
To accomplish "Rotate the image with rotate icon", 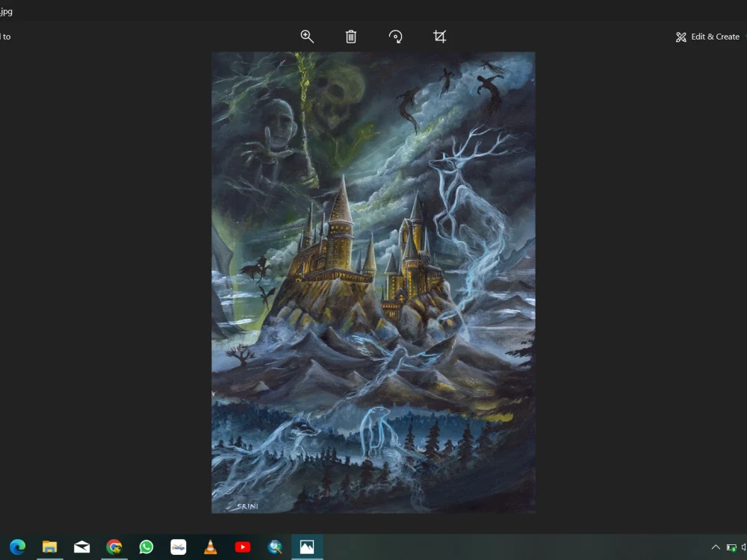I will coord(395,37).
